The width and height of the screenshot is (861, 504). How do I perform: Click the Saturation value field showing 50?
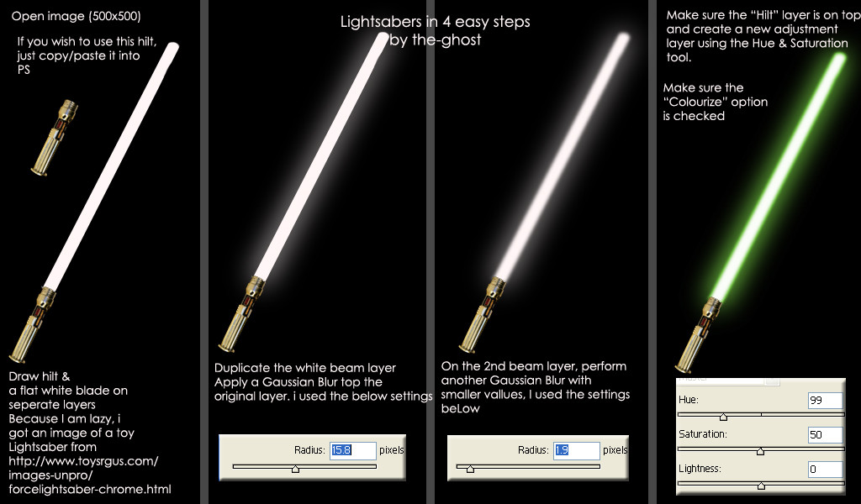point(825,435)
